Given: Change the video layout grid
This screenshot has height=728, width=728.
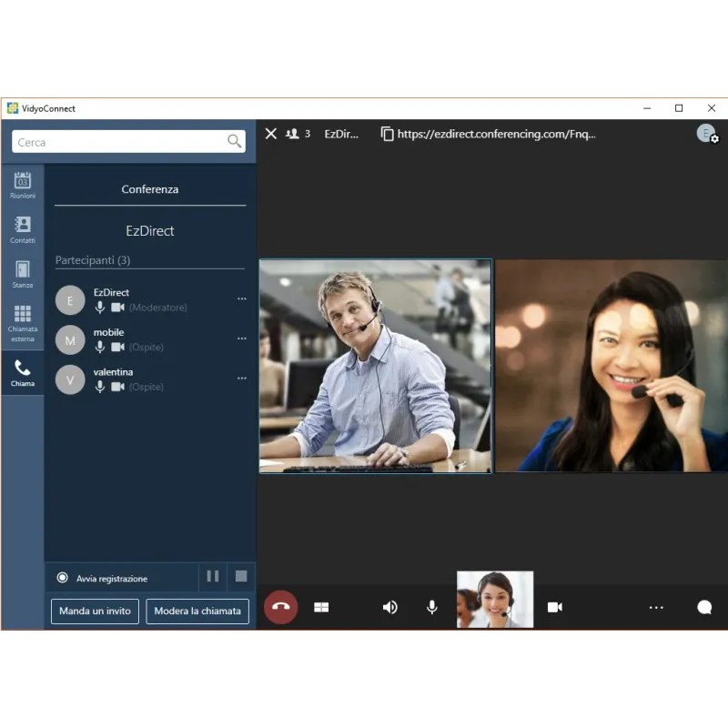Looking at the screenshot, I should pyautogui.click(x=321, y=607).
